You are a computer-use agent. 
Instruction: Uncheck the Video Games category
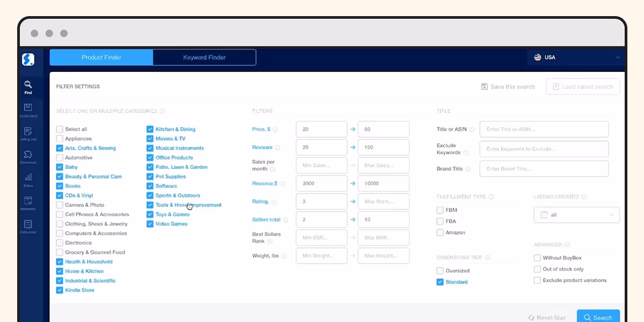(150, 224)
